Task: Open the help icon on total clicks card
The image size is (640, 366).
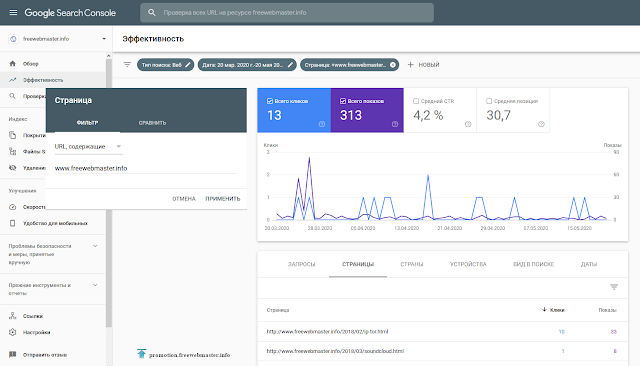Action: [322, 124]
